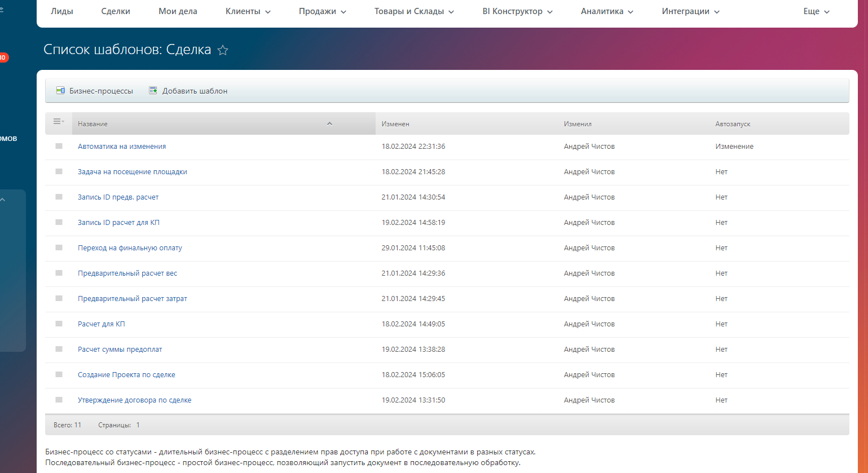The height and width of the screenshot is (473, 868).
Task: Click the 'Добавить шаблон' toolbar button
Action: [188, 91]
